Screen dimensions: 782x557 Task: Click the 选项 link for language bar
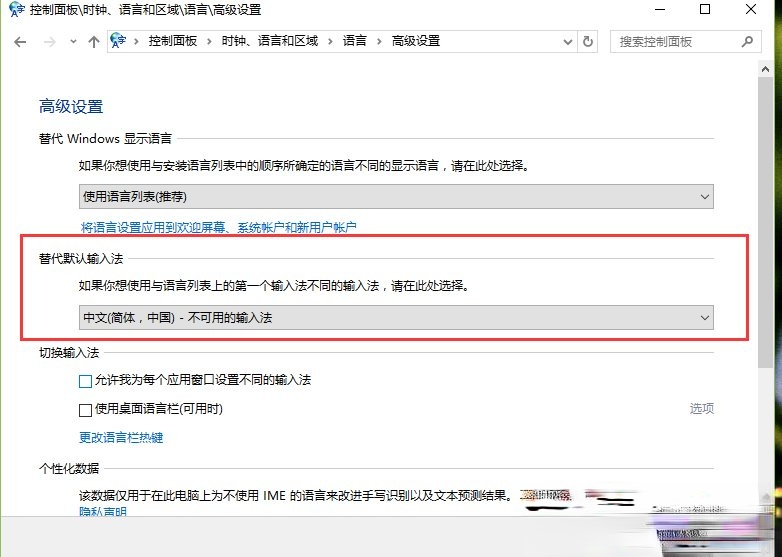tap(702, 409)
